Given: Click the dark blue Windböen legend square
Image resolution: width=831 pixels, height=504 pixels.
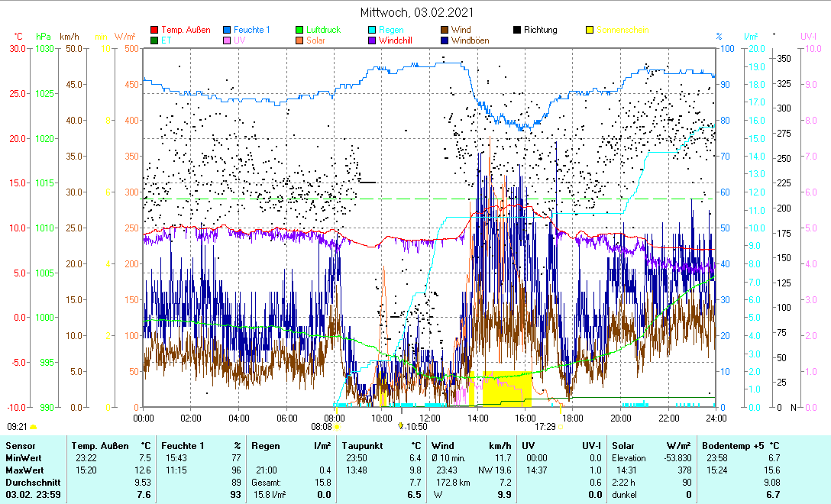Looking at the screenshot, I should click(x=445, y=40).
